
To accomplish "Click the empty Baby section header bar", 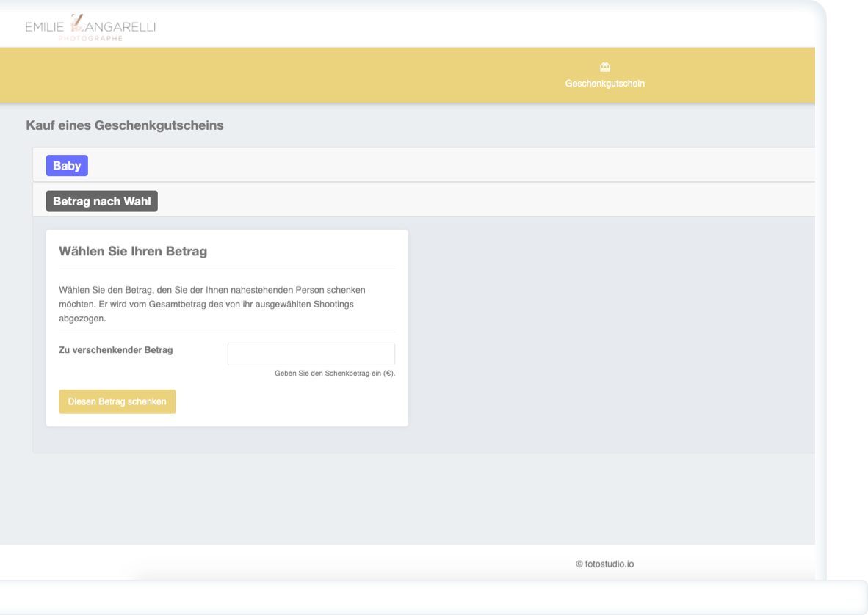I will point(441,164).
